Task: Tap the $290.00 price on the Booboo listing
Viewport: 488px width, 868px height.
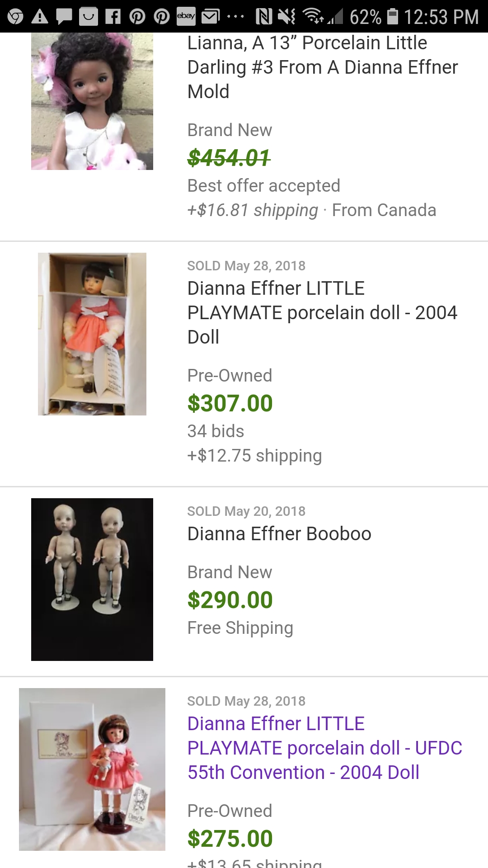Action: [x=230, y=600]
